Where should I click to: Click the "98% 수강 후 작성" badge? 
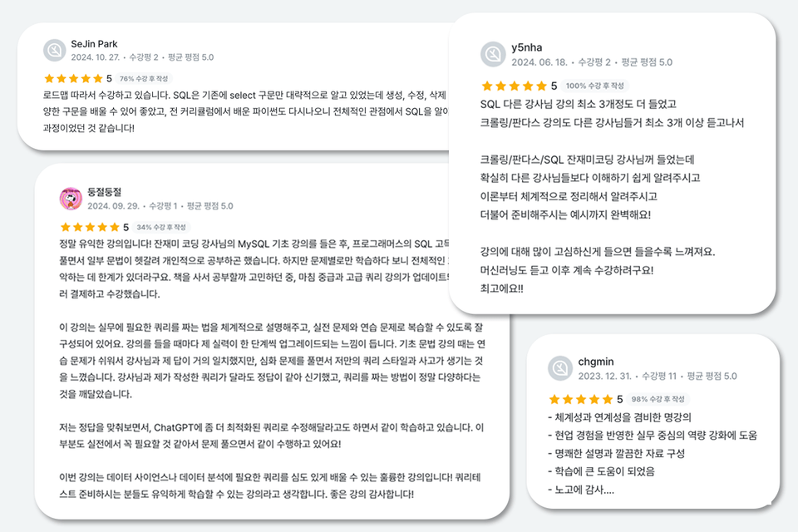click(661, 399)
